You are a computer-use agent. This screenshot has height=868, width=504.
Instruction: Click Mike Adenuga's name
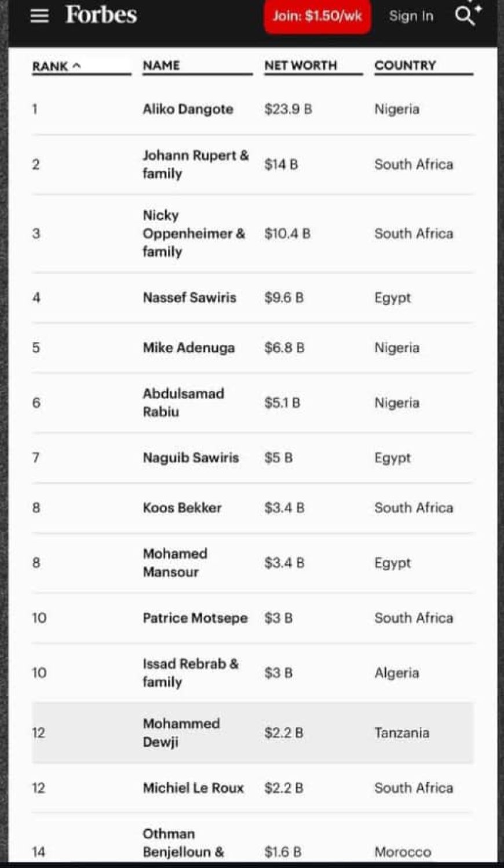coord(188,347)
